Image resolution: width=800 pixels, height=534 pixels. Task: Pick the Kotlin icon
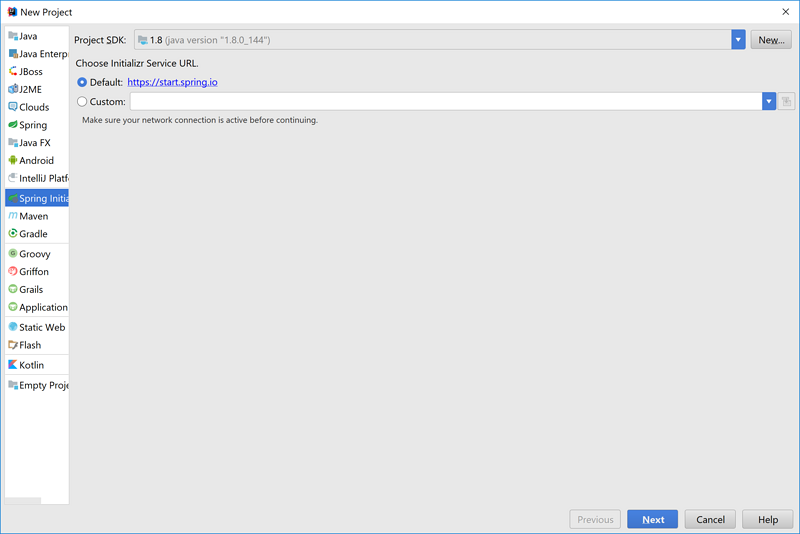(x=13, y=365)
